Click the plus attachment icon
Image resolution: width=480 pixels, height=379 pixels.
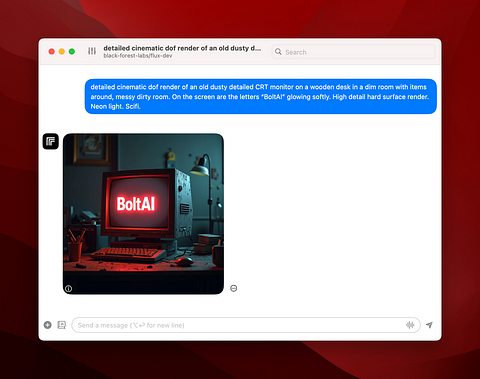48,325
